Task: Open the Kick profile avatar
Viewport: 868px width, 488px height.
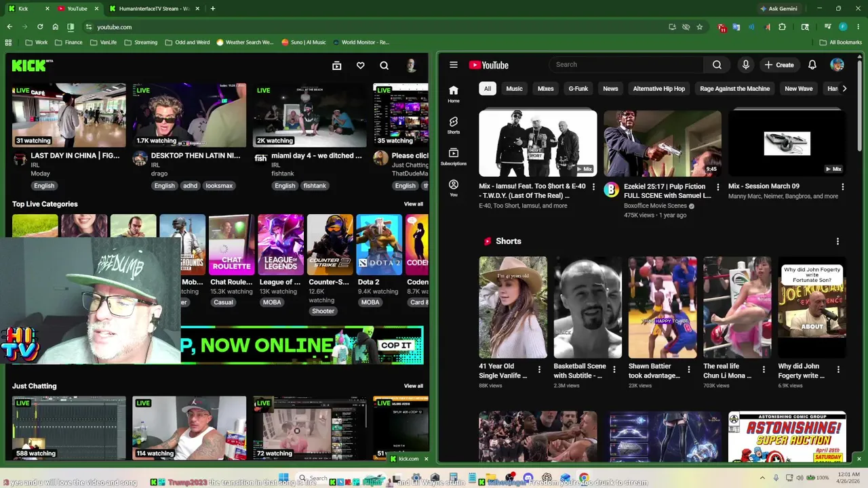Action: click(411, 66)
